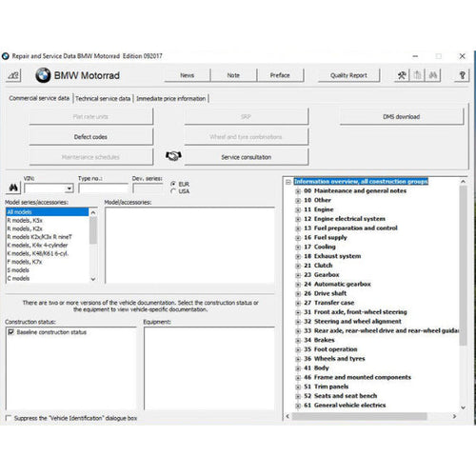Expand the 11 Engine tree node
Image resolution: width=476 pixels, height=476 pixels.
coord(298,209)
